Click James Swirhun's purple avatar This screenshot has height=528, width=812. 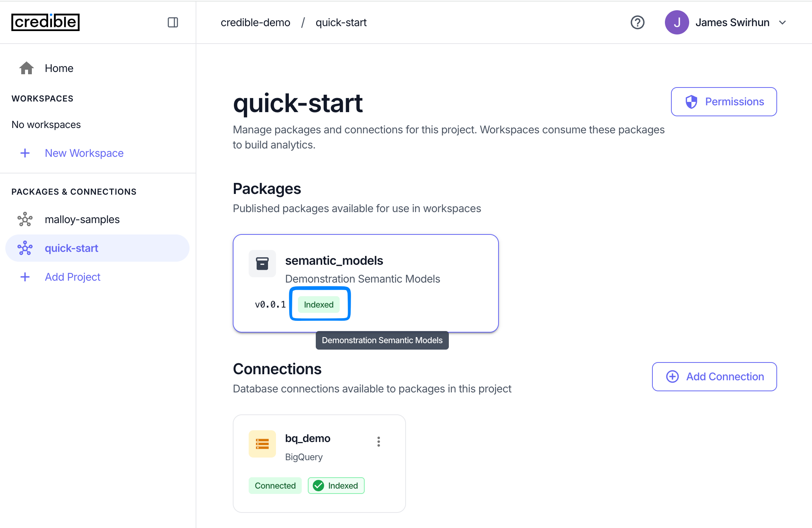point(677,22)
